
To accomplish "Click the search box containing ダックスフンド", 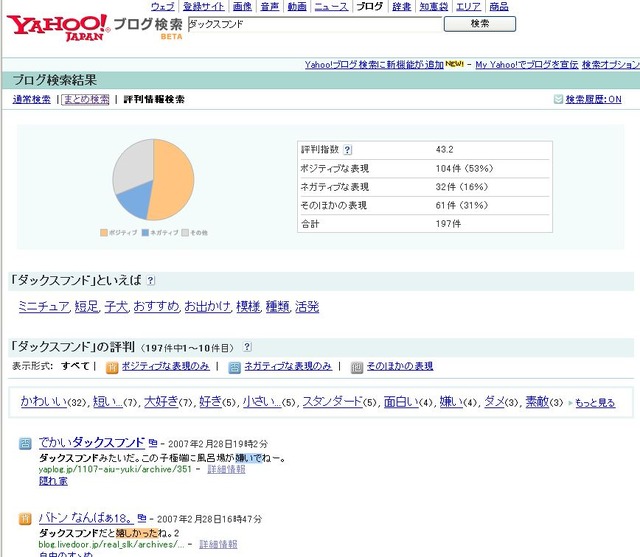I will pos(315,24).
